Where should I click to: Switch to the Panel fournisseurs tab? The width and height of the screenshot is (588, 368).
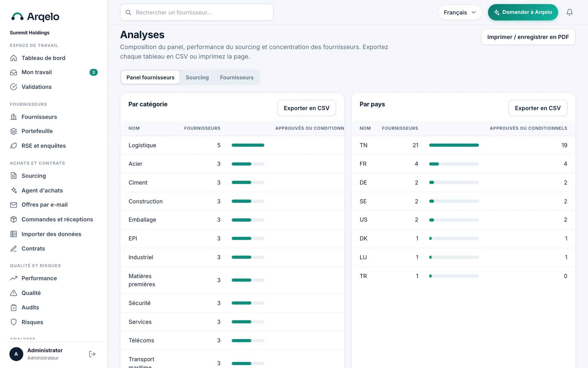pyautogui.click(x=150, y=77)
